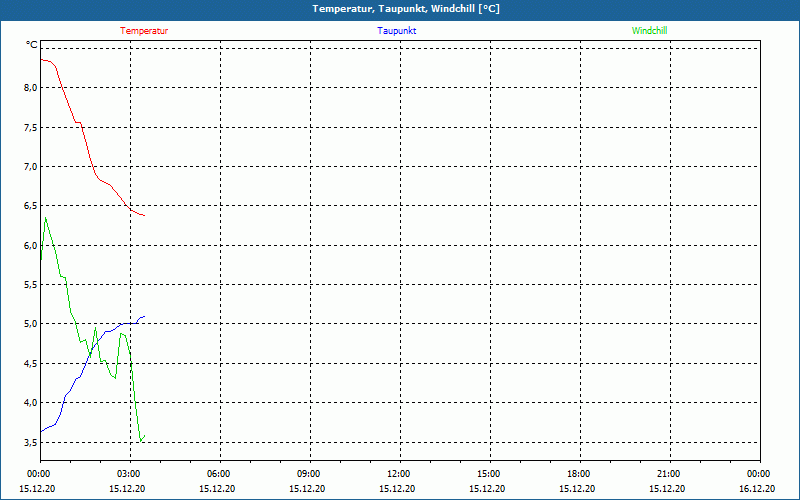Click the end of the blue dew point line
This screenshot has width=800, height=500.
tap(144, 316)
